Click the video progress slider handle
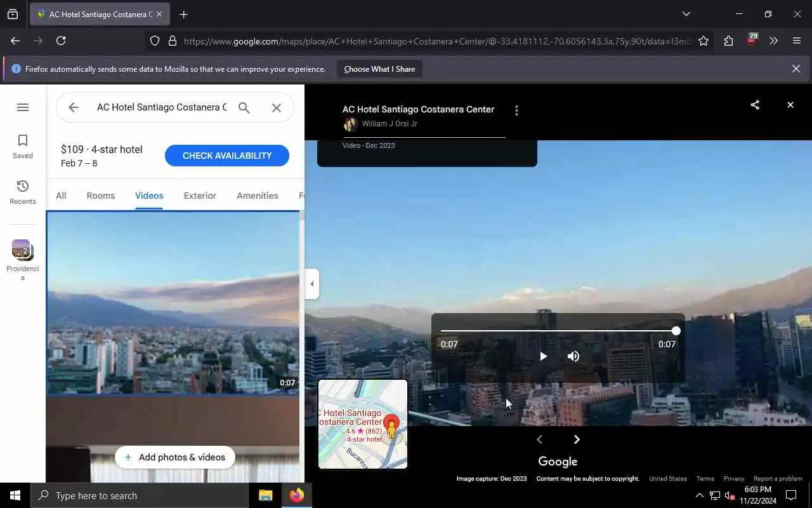The image size is (812, 508). [x=676, y=331]
